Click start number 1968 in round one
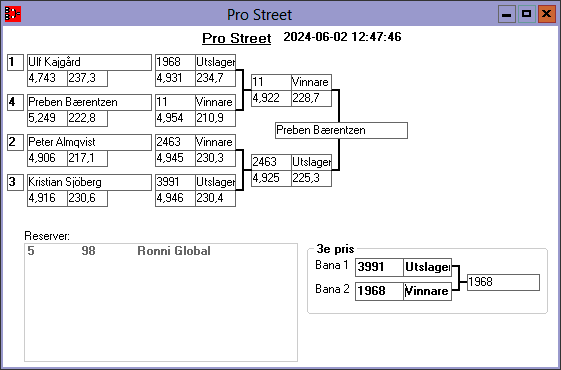The image size is (561, 370). pos(175,62)
